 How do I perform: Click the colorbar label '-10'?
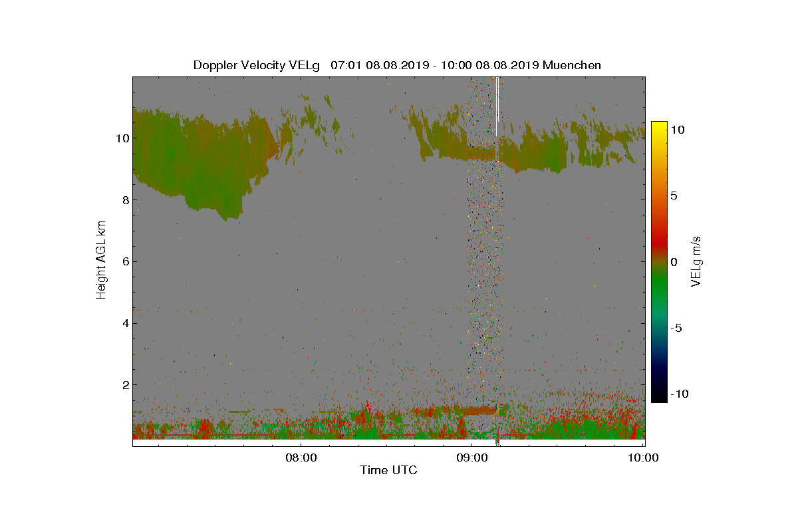[x=678, y=394]
